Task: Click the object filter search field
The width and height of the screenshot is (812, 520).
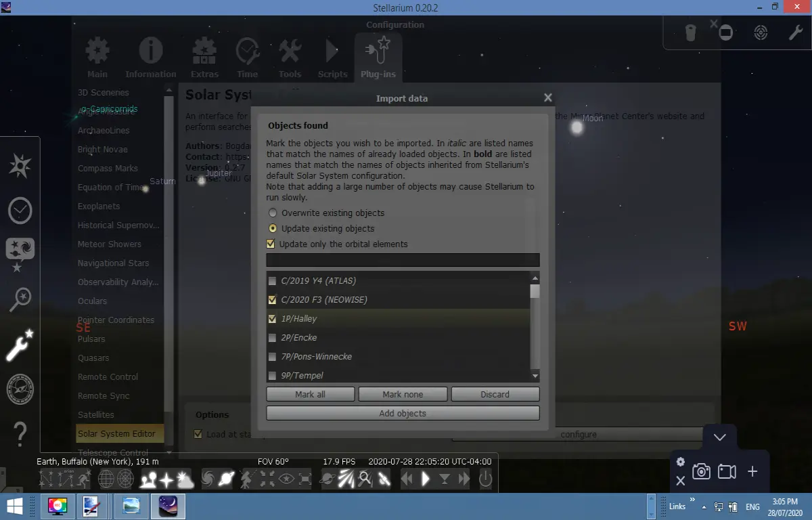Action: click(403, 260)
